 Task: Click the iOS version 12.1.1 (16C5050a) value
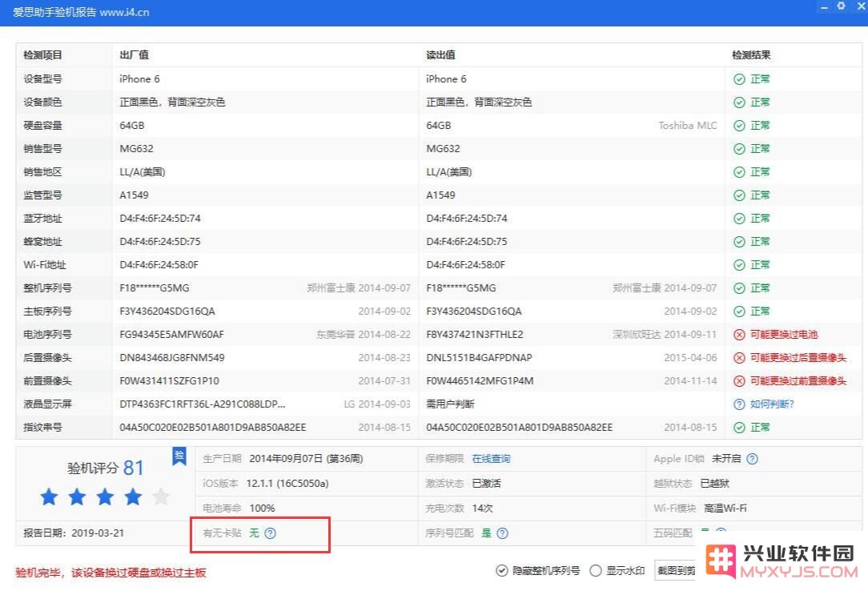click(287, 484)
